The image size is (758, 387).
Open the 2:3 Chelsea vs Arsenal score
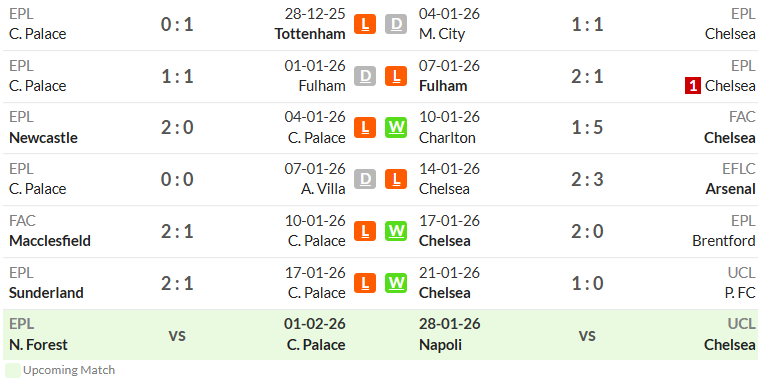click(587, 179)
